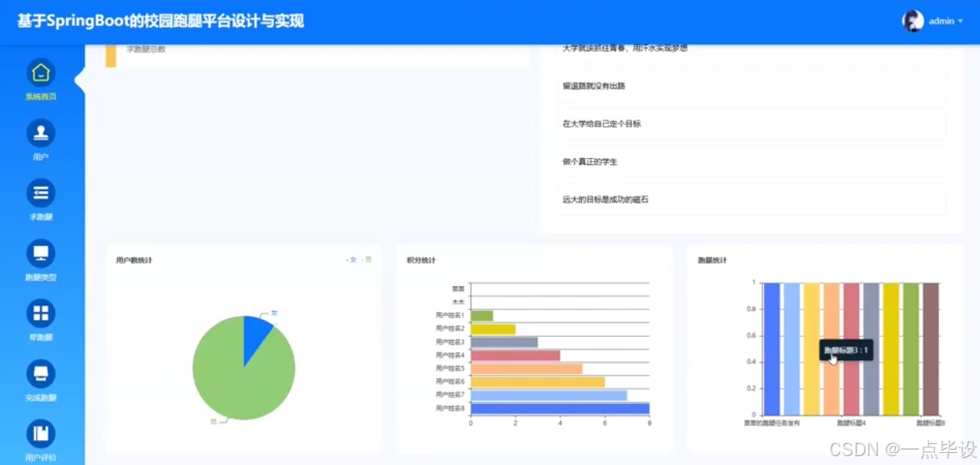Click the 求跑腿 list icon in sidebar

point(40,192)
